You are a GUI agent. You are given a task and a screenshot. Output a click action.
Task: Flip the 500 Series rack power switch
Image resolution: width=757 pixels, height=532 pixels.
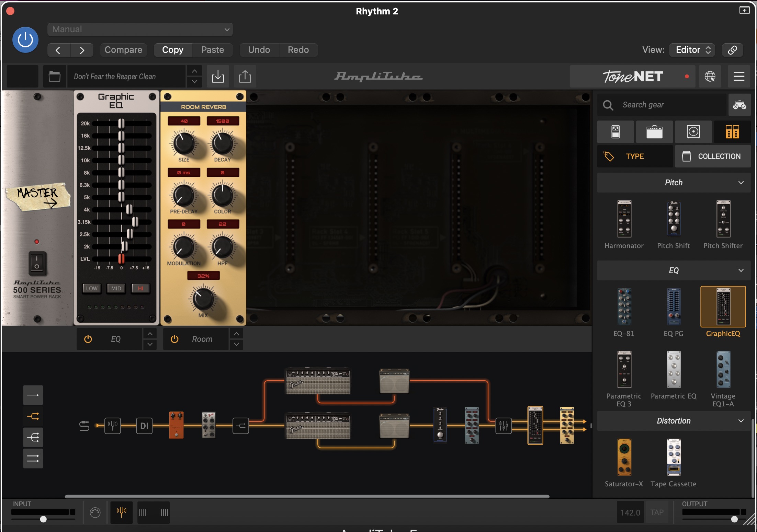click(37, 263)
